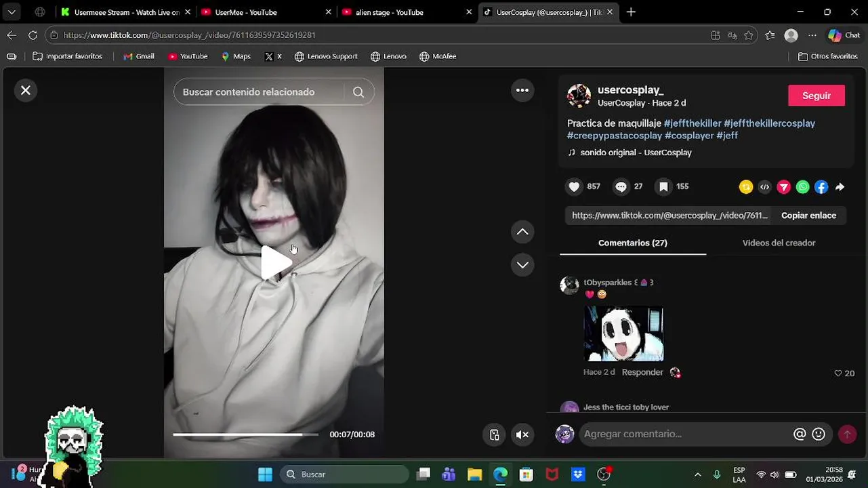The image size is (868, 488).
Task: Go back to the previous page
Action: coord(12,35)
